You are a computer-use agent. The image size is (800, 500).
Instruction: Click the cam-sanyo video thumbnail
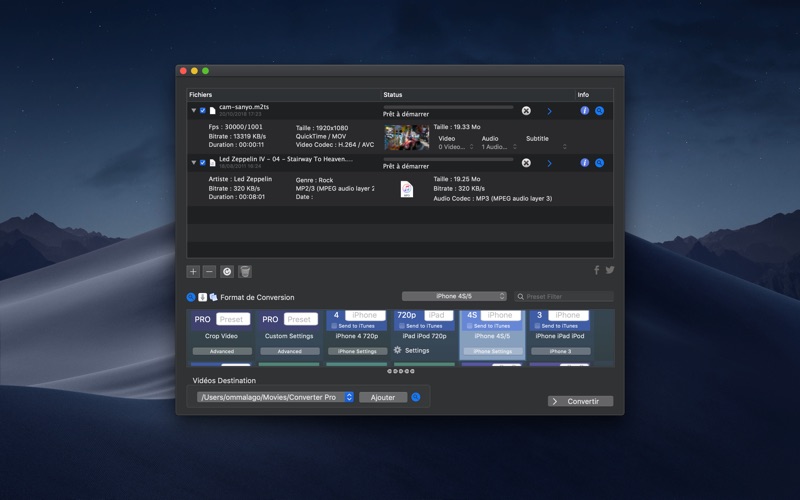407,137
